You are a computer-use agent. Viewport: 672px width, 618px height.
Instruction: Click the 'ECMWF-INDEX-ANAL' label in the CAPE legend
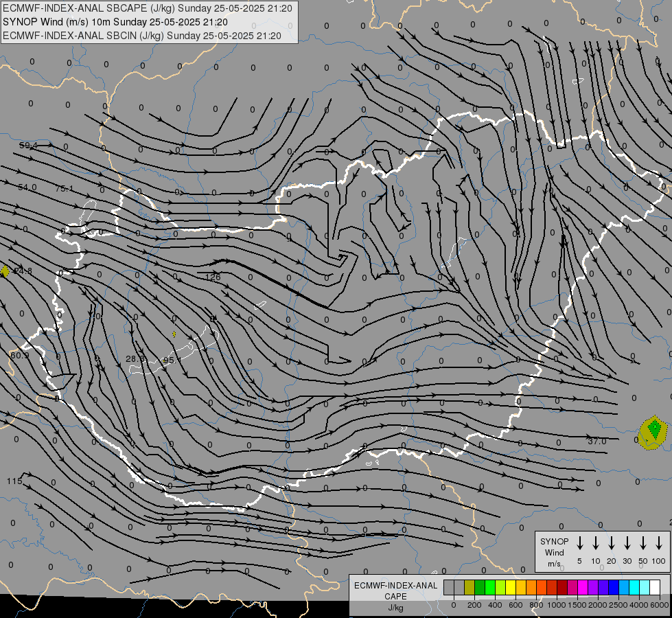[x=395, y=586]
